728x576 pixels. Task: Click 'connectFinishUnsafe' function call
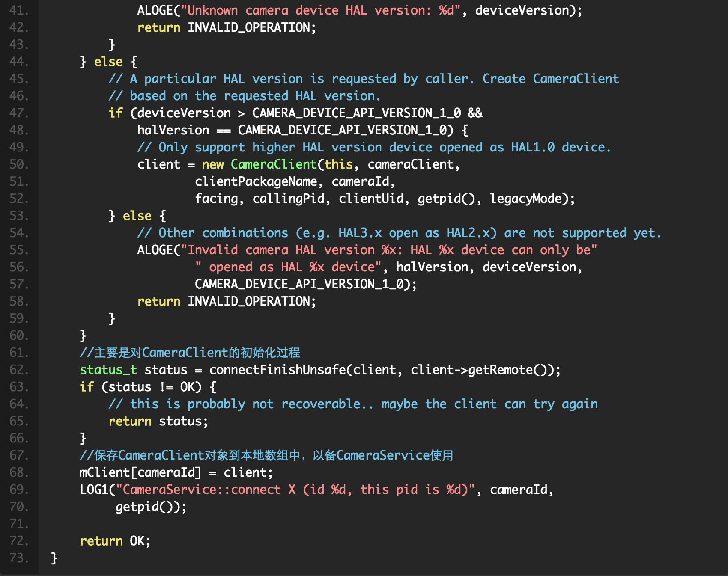tap(277, 370)
